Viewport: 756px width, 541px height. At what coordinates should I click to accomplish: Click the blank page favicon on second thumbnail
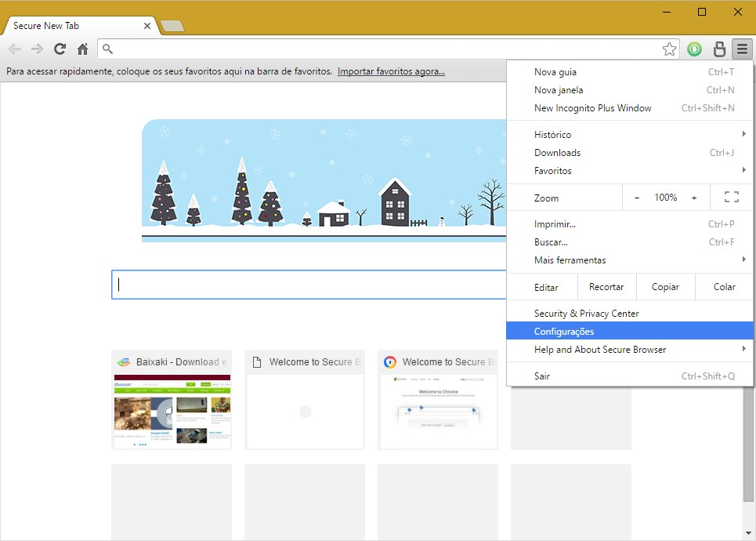pos(257,362)
